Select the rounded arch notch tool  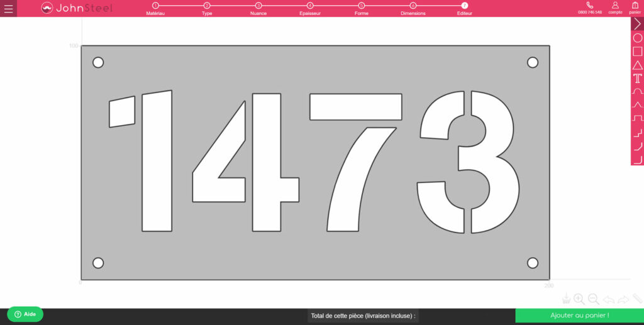[637, 91]
